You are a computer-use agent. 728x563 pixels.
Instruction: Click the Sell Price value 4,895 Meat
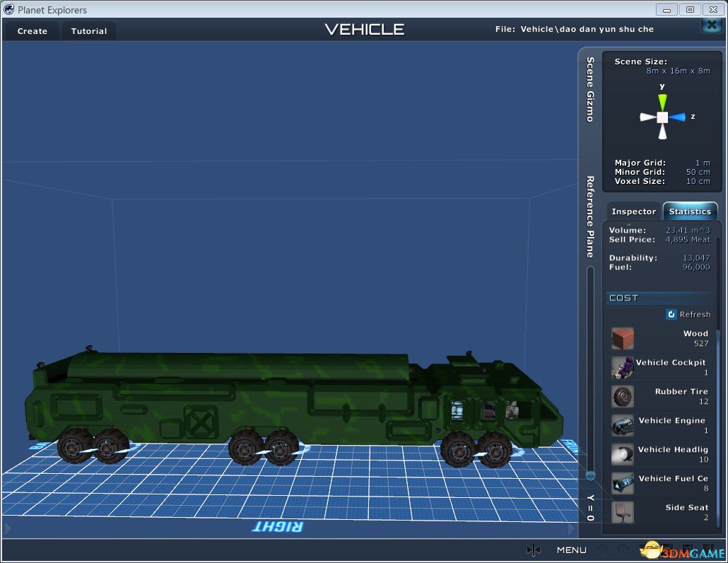[x=688, y=240]
